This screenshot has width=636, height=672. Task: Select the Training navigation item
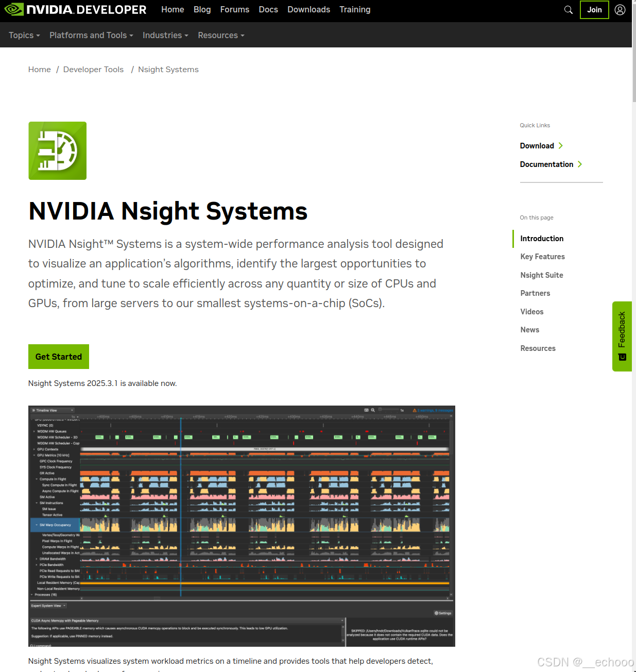[x=355, y=9]
